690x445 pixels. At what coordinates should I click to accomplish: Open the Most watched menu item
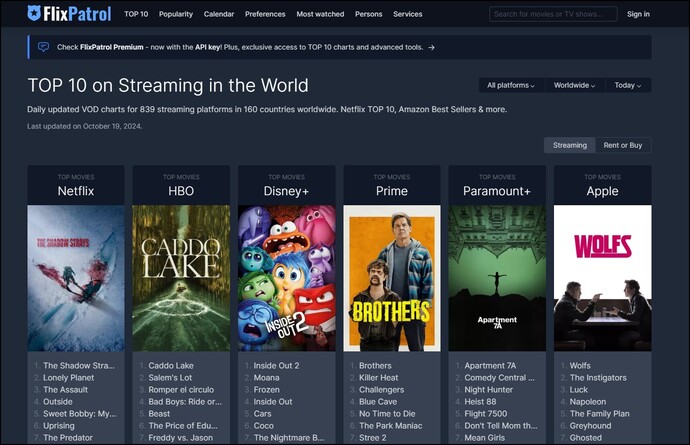tap(320, 14)
